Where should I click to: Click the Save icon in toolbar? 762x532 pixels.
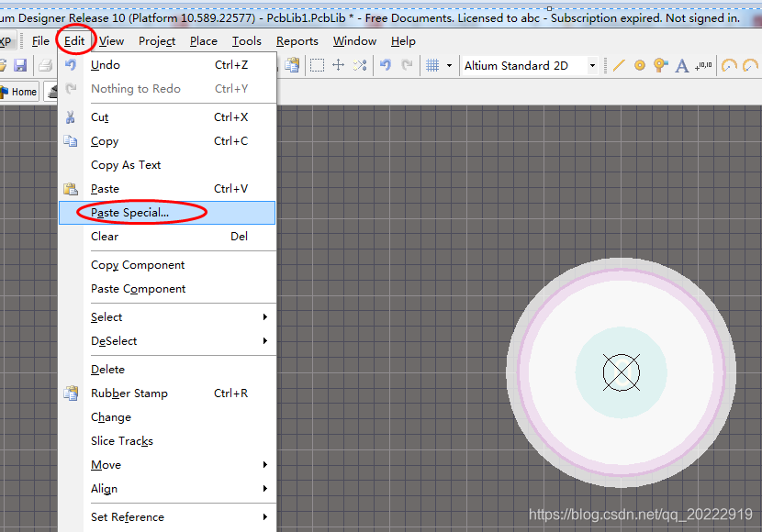(20, 65)
